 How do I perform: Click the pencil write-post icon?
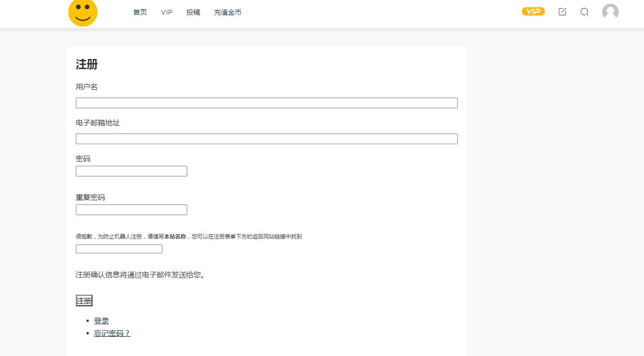coord(562,12)
